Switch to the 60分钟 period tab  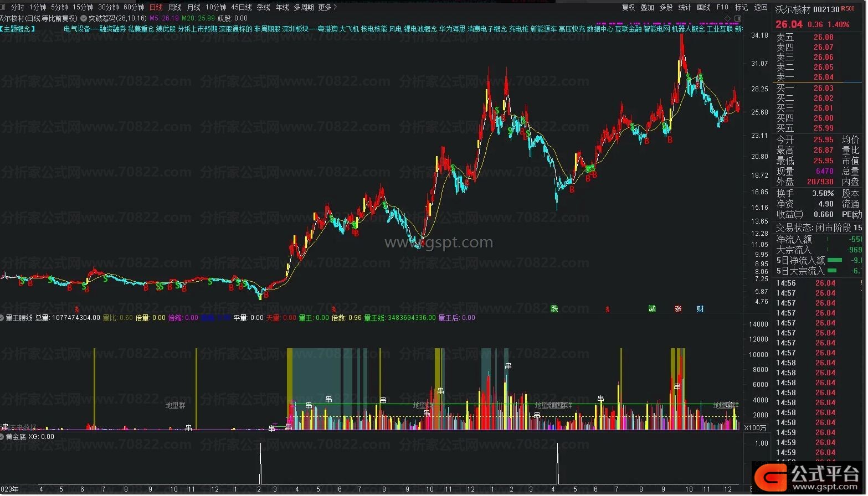133,7
